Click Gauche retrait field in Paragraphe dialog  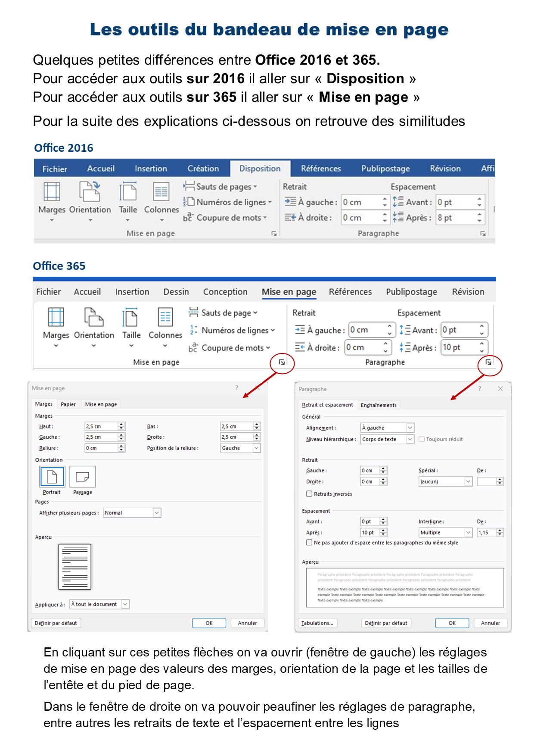pyautogui.click(x=374, y=470)
